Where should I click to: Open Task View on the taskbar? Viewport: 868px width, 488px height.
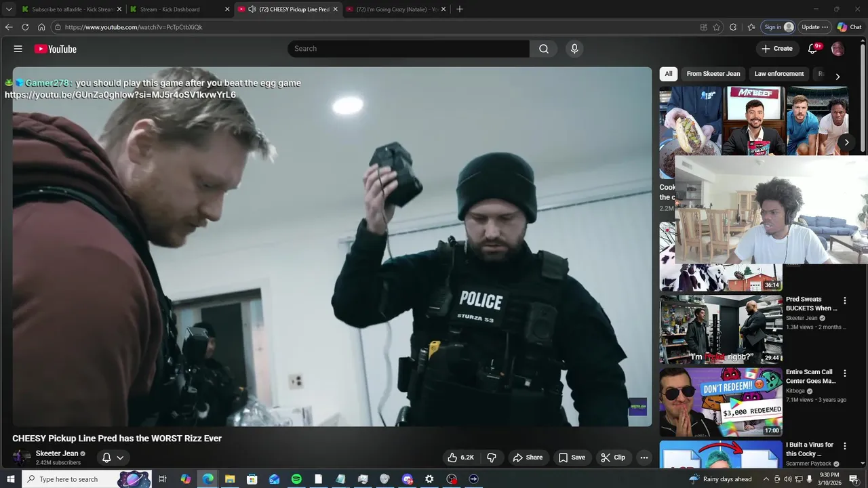coord(163,479)
